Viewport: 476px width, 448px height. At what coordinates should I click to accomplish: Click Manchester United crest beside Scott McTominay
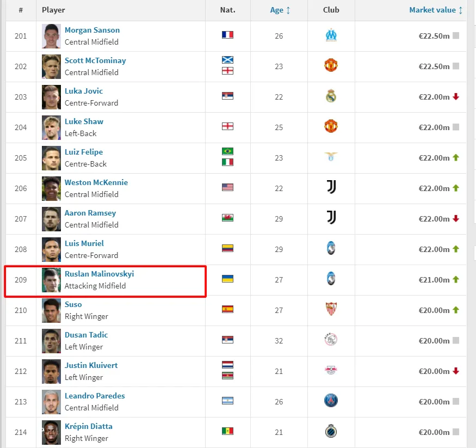point(331,66)
